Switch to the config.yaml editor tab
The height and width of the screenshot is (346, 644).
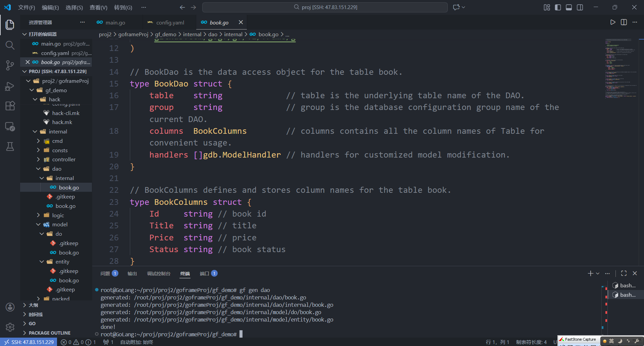(170, 22)
